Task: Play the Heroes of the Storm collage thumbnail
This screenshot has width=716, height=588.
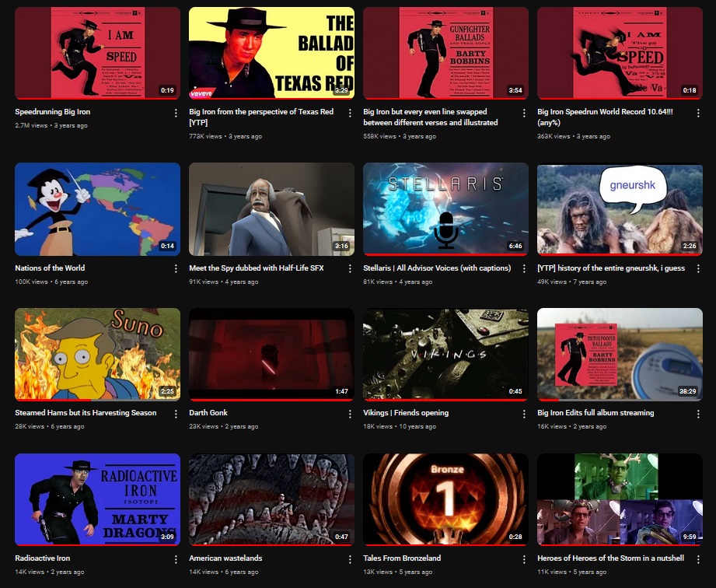Action: 620,500
